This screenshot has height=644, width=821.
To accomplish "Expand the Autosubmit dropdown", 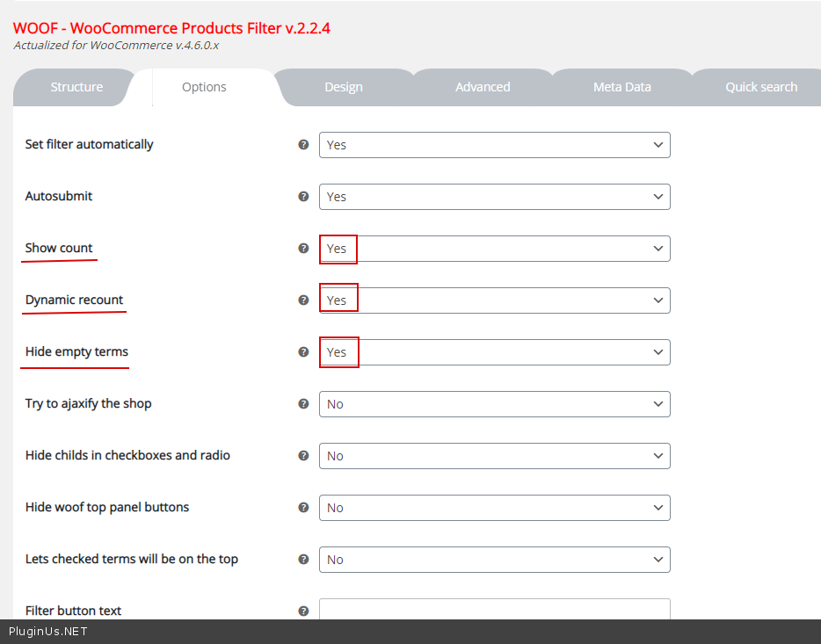I will click(494, 197).
